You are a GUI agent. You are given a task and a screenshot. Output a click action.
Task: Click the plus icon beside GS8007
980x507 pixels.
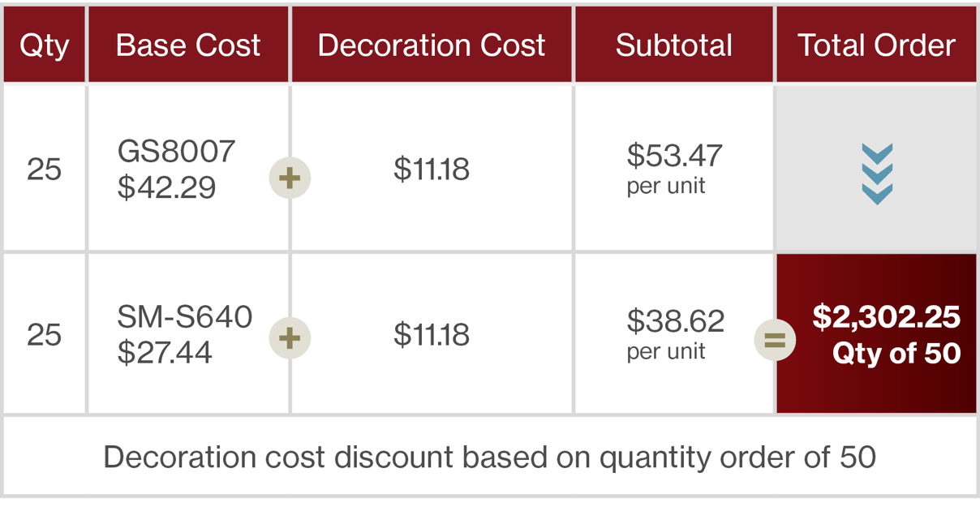pyautogui.click(x=290, y=178)
